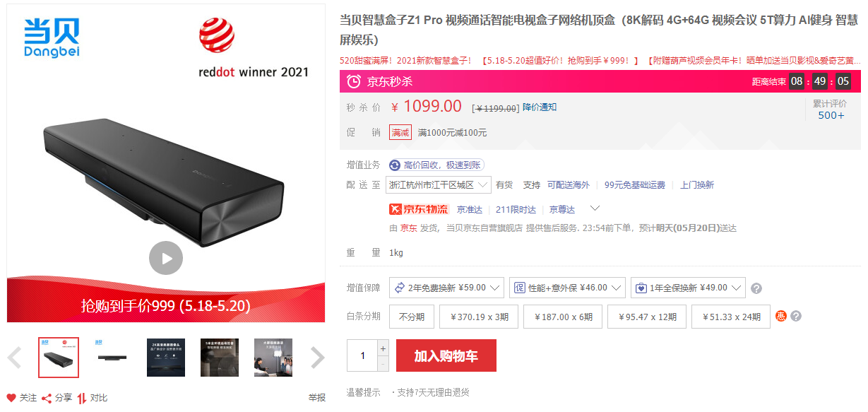Show next thumbnails with right arrow
The width and height of the screenshot is (868, 412).
(318, 358)
